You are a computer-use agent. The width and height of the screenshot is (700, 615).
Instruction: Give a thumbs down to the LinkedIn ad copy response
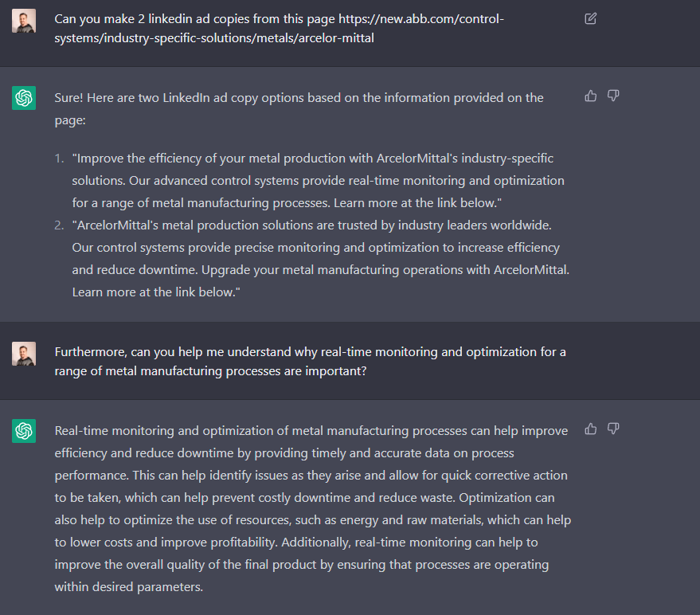tap(613, 96)
